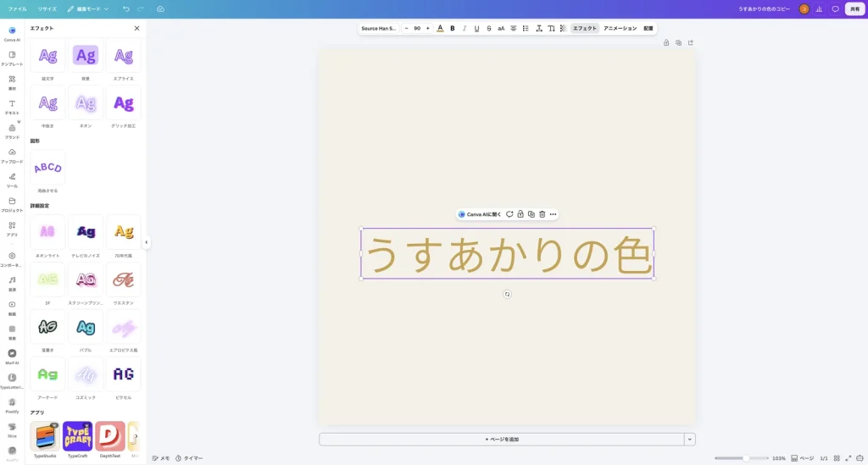
Task: Open the Slice app in sidebar
Action: click(x=12, y=429)
